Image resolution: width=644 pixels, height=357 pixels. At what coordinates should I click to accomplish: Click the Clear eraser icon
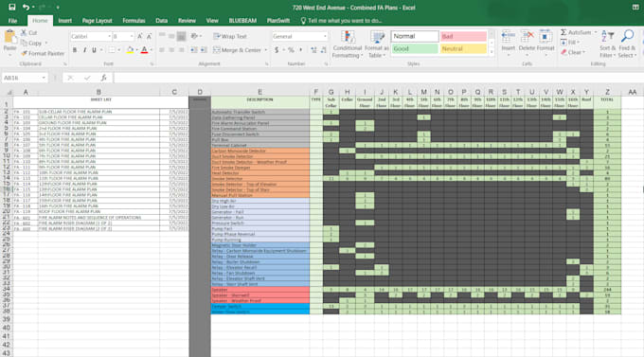pos(563,53)
